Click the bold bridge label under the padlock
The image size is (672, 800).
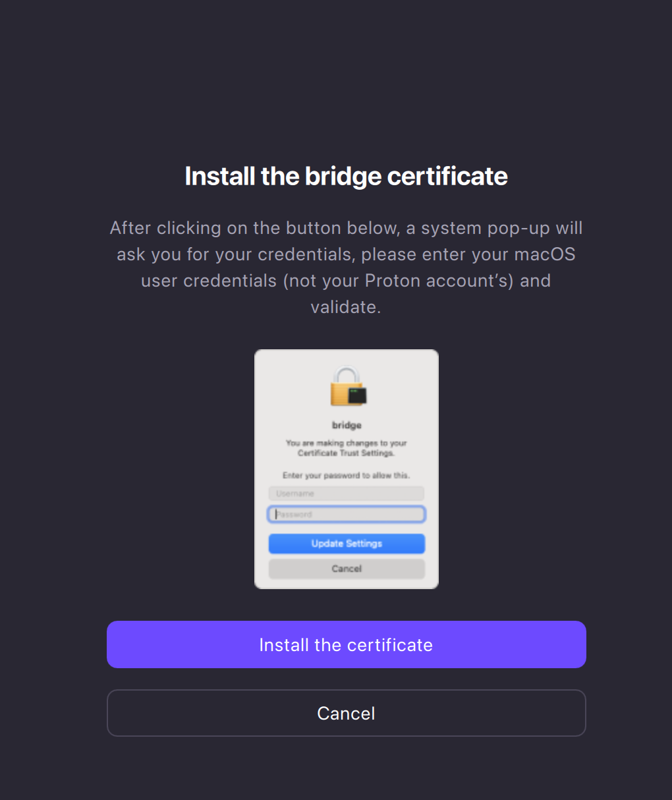[347, 425]
